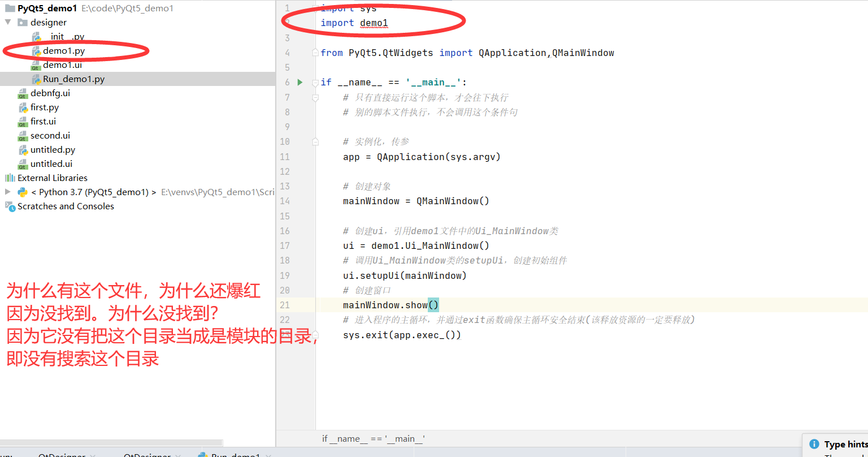Fold the comment block at line 7
Viewport: 868px width, 457px height.
(x=315, y=97)
